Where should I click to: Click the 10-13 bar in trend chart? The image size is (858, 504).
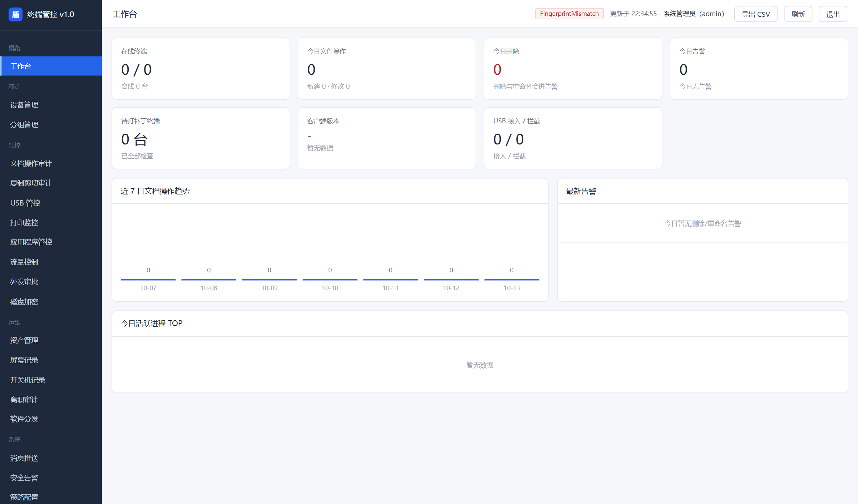tap(512, 280)
